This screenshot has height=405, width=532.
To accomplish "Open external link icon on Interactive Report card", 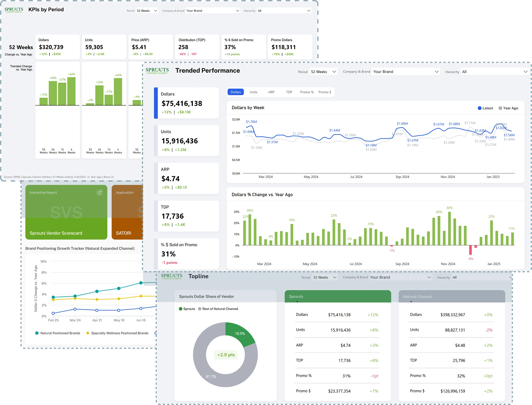I will pos(99,193).
